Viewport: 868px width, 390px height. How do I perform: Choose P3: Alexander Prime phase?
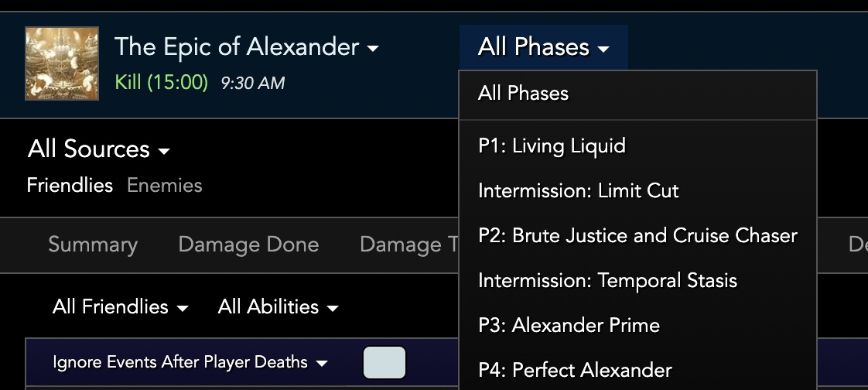point(637,326)
